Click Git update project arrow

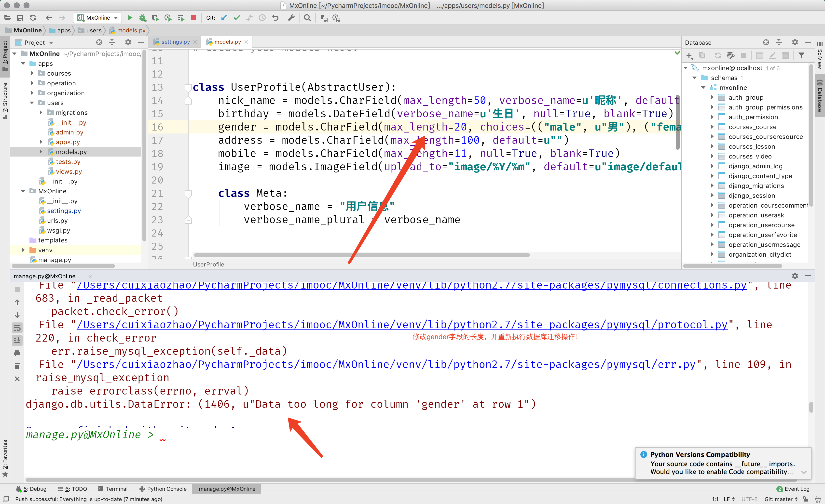[224, 18]
